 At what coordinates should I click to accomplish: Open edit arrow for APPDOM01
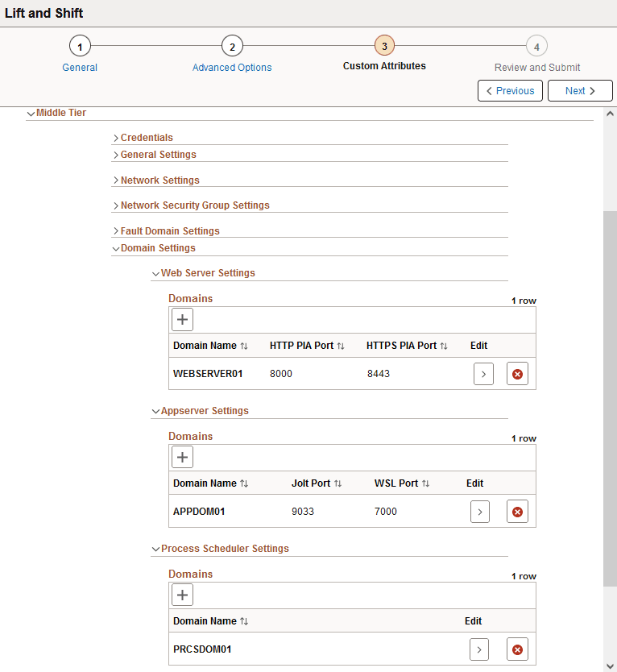click(480, 512)
